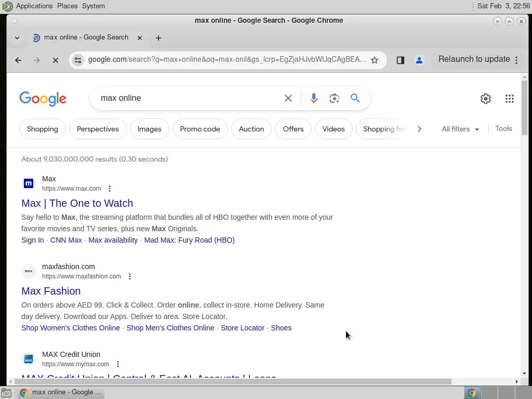Select the Shopping filter chip

click(43, 129)
